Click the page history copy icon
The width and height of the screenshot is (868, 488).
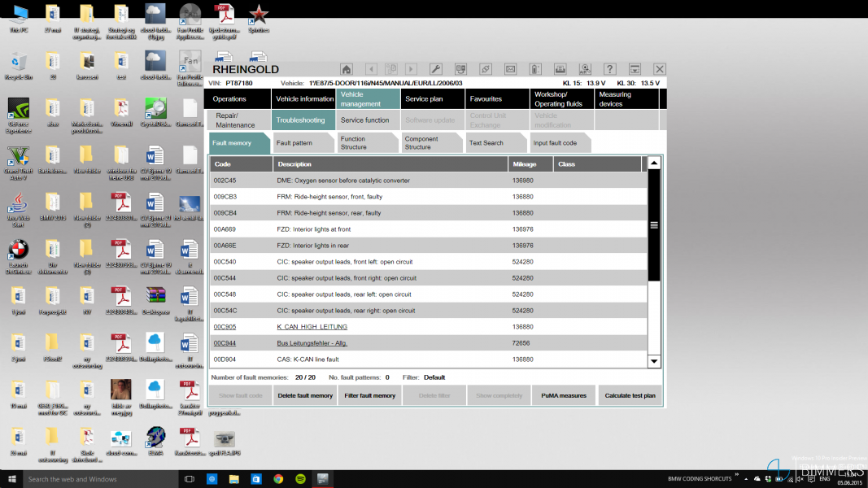pos(391,69)
